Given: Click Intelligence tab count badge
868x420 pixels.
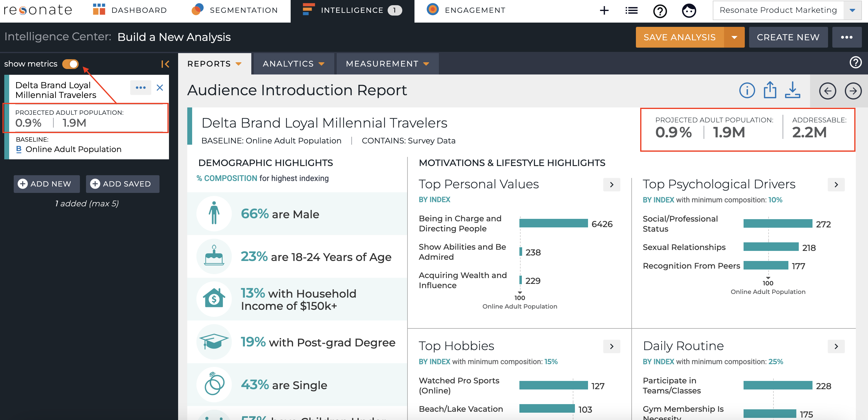Looking at the screenshot, I should point(395,10).
